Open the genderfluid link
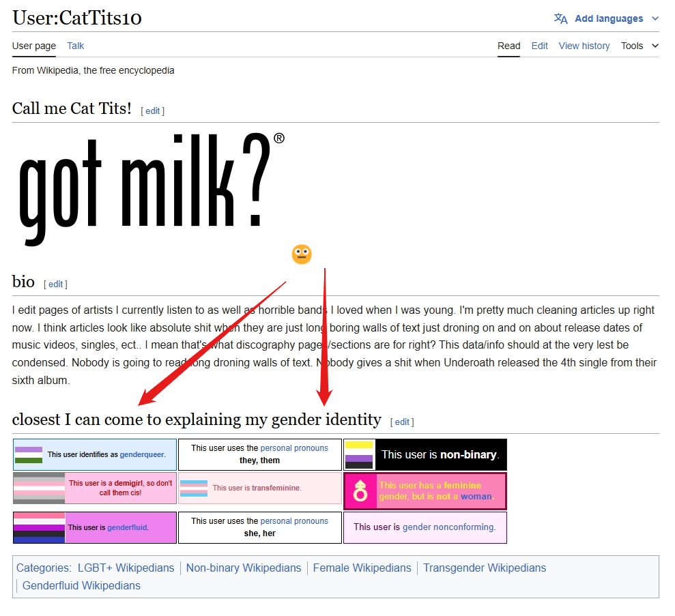675x616 pixels. coord(127,527)
